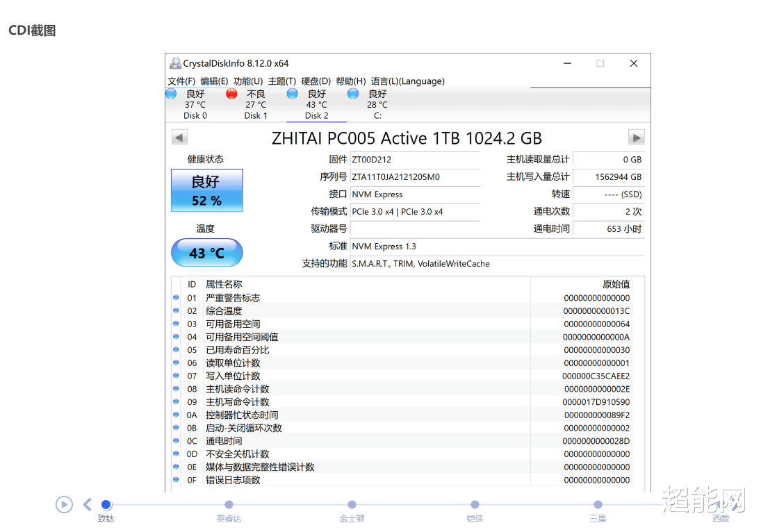
Task: Click host writes total value 1562944 GB
Action: point(609,177)
